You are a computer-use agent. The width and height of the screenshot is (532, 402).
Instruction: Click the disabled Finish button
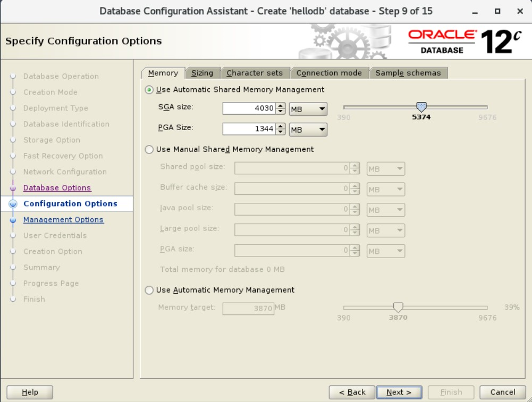pos(451,392)
